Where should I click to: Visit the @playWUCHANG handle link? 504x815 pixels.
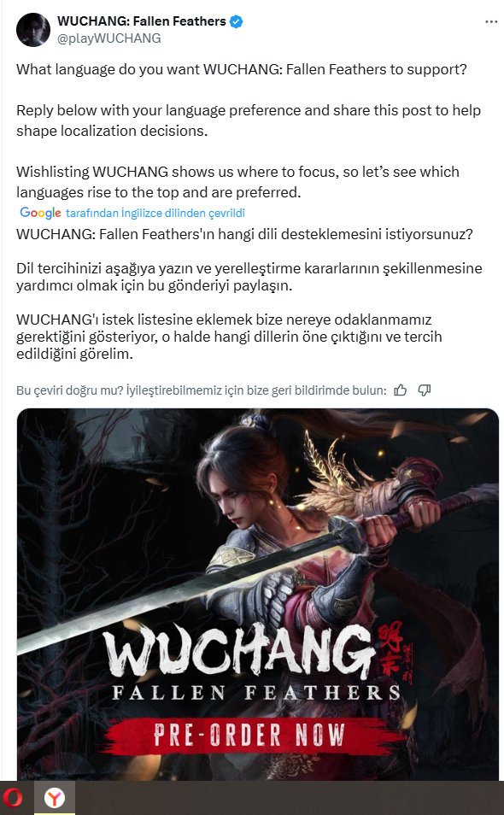point(108,38)
